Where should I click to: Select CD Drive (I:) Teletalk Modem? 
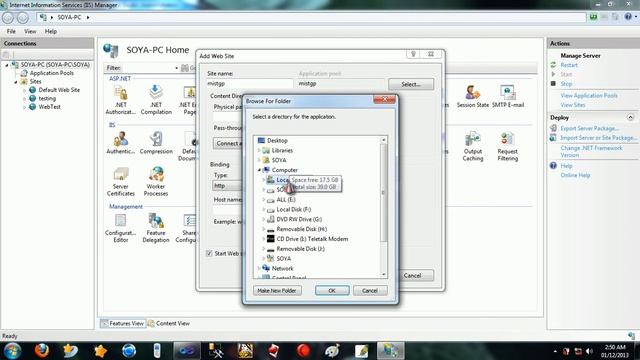312,239
